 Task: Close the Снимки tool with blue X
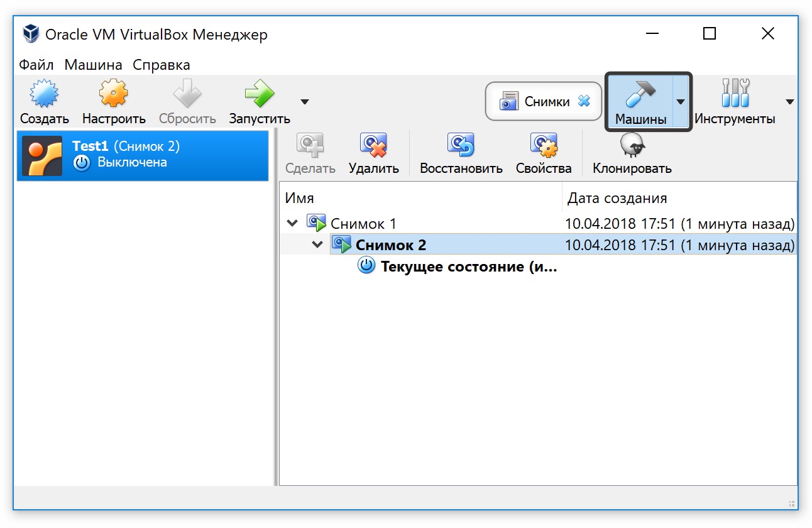tap(584, 101)
